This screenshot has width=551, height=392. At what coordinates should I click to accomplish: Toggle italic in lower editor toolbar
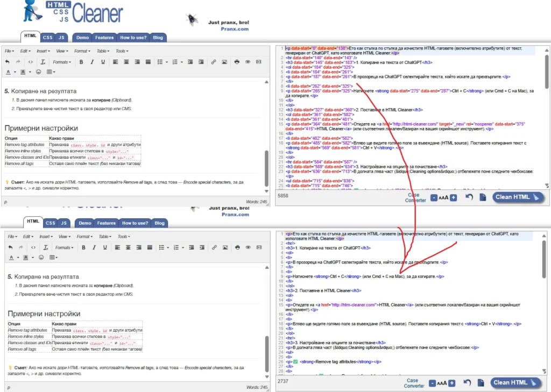click(x=94, y=247)
